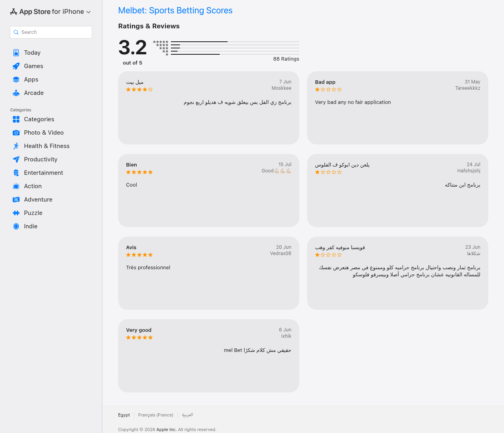Click the Health & Fitness runner icon
Screen dimensions: 504x433
click(x=16, y=146)
